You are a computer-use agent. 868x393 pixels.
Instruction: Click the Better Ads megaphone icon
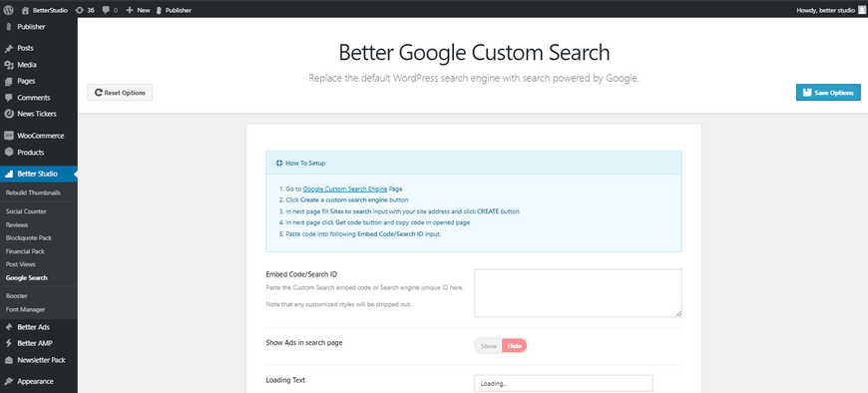coord(8,327)
